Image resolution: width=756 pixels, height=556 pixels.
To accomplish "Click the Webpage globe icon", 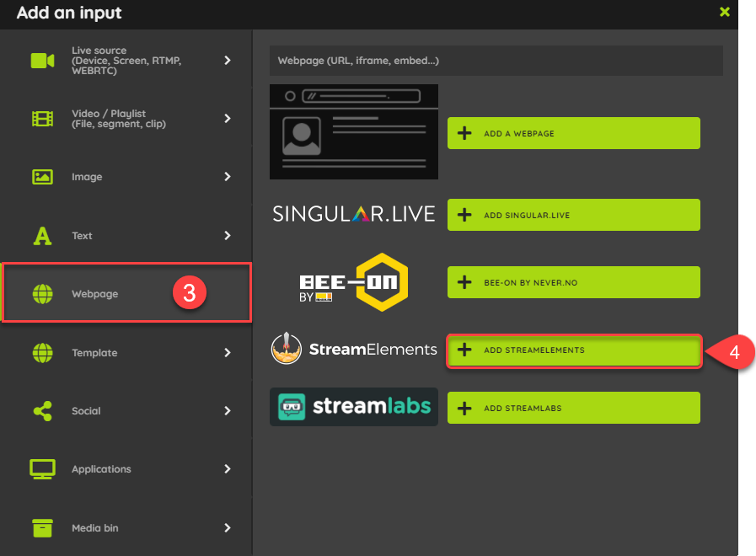I will click(42, 294).
